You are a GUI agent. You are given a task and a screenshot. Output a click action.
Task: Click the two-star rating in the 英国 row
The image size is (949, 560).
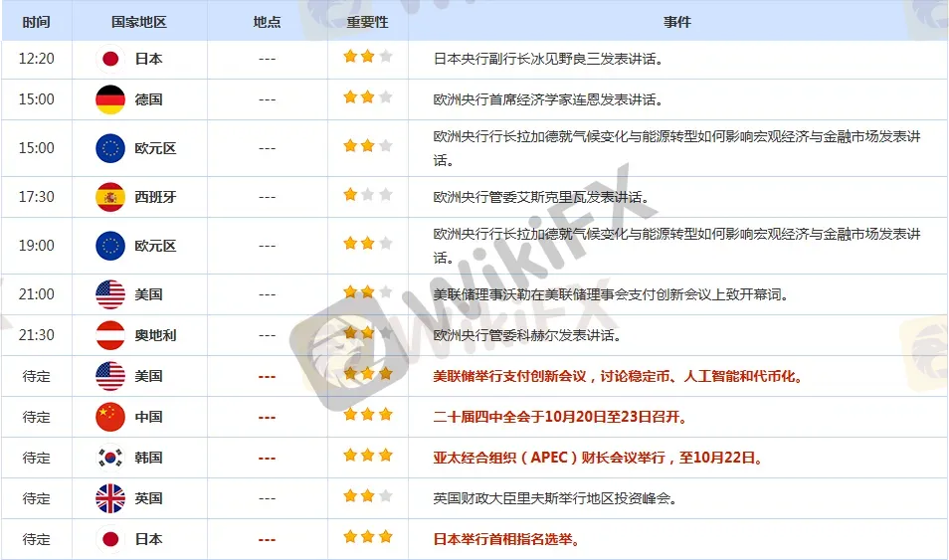[368, 496]
